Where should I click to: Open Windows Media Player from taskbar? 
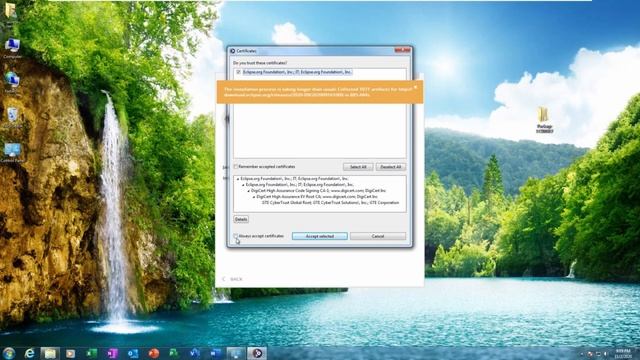click(x=71, y=353)
